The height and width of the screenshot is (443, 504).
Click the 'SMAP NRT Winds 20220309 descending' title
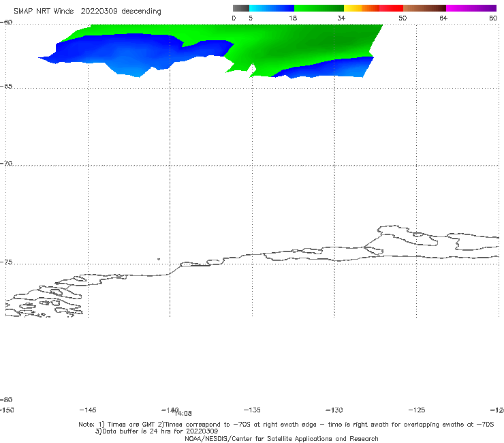click(87, 11)
